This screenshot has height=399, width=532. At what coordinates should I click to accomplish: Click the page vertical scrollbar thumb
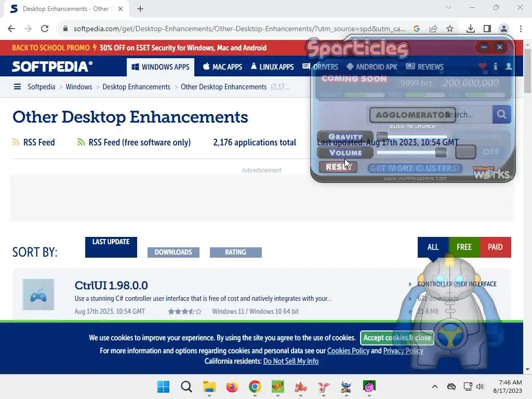527,71
